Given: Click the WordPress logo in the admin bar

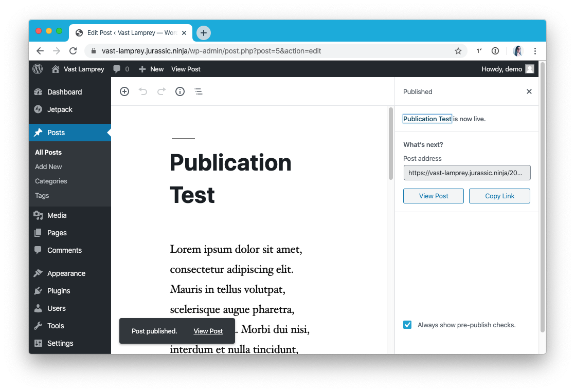Looking at the screenshot, I should tap(37, 69).
